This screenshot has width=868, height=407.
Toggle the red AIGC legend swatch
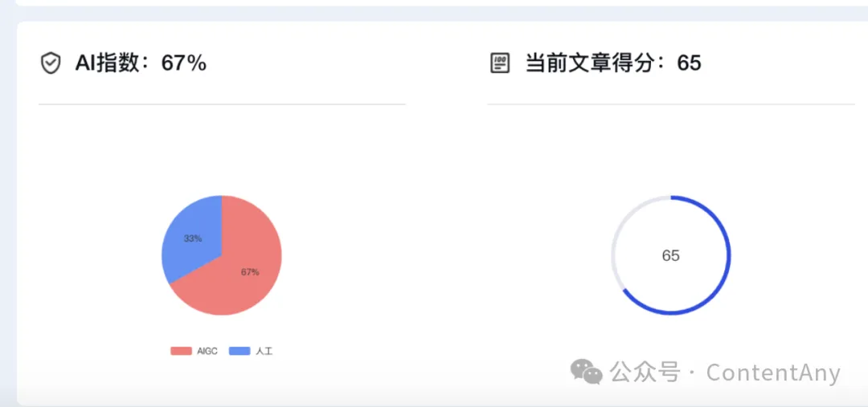pos(181,351)
